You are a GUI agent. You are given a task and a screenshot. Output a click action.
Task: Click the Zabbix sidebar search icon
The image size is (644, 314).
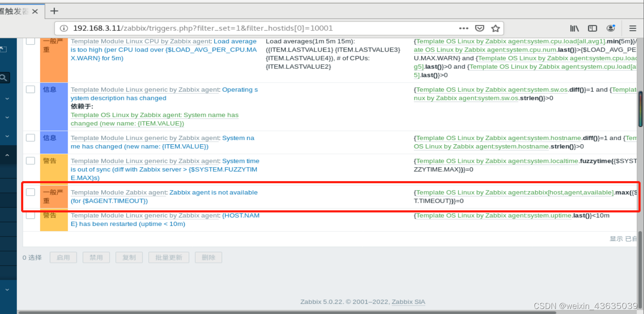(x=3, y=77)
